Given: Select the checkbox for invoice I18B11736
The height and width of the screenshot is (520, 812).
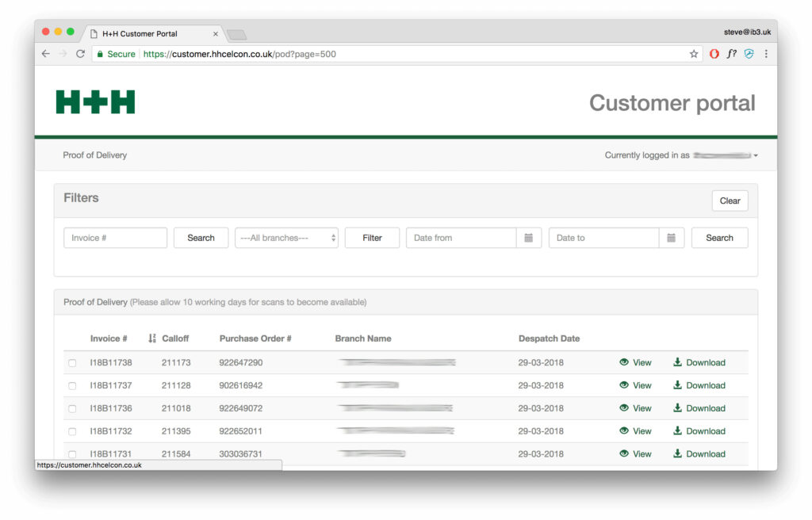Looking at the screenshot, I should [x=72, y=409].
